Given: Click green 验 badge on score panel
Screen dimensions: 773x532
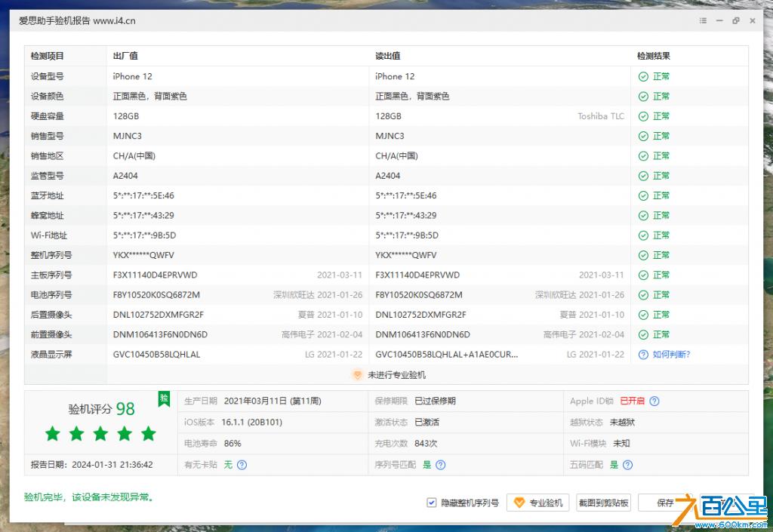Looking at the screenshot, I should click(164, 398).
